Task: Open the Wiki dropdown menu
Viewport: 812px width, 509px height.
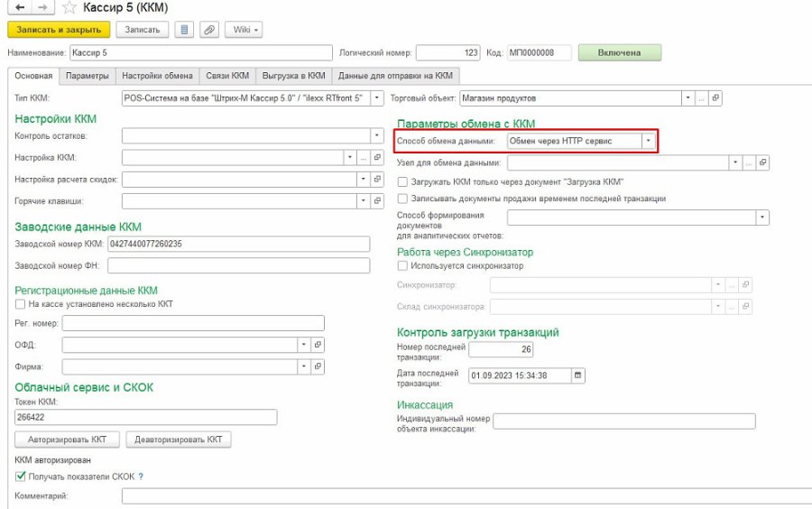Action: tap(244, 30)
